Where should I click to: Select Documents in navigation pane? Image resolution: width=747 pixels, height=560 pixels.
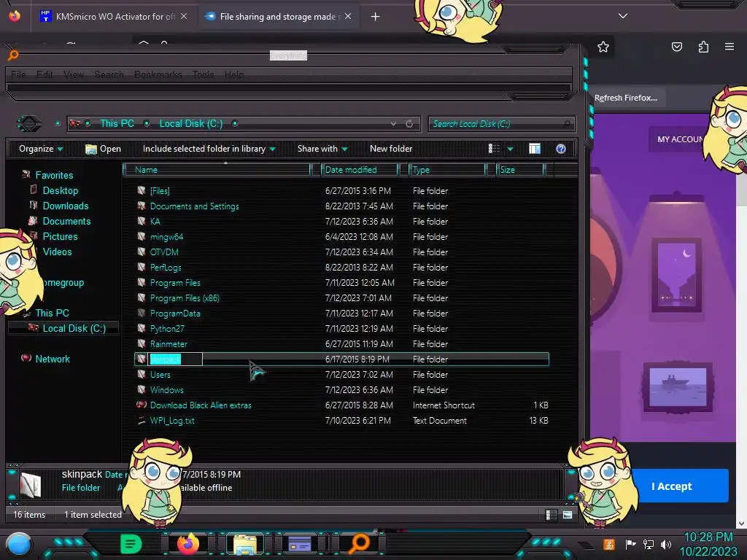(x=66, y=222)
